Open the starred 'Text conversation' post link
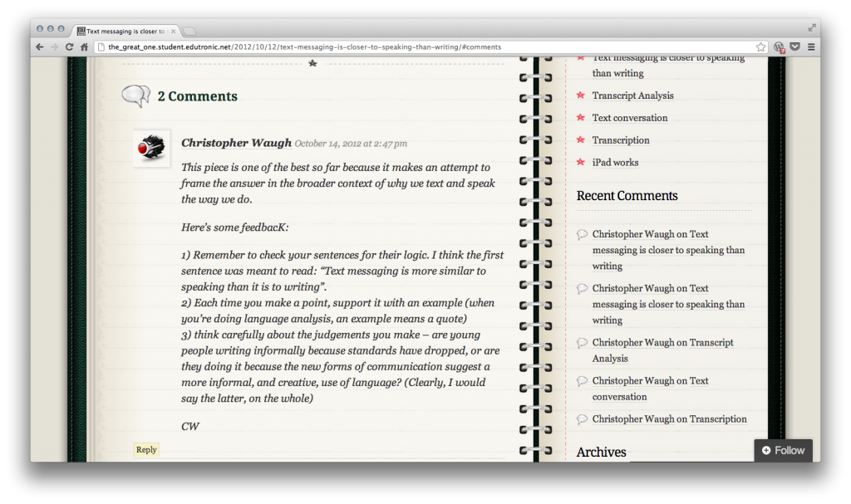 [x=630, y=118]
